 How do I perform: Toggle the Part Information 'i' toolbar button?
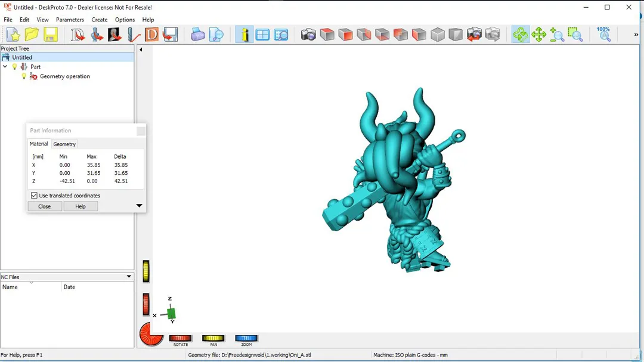click(x=244, y=35)
